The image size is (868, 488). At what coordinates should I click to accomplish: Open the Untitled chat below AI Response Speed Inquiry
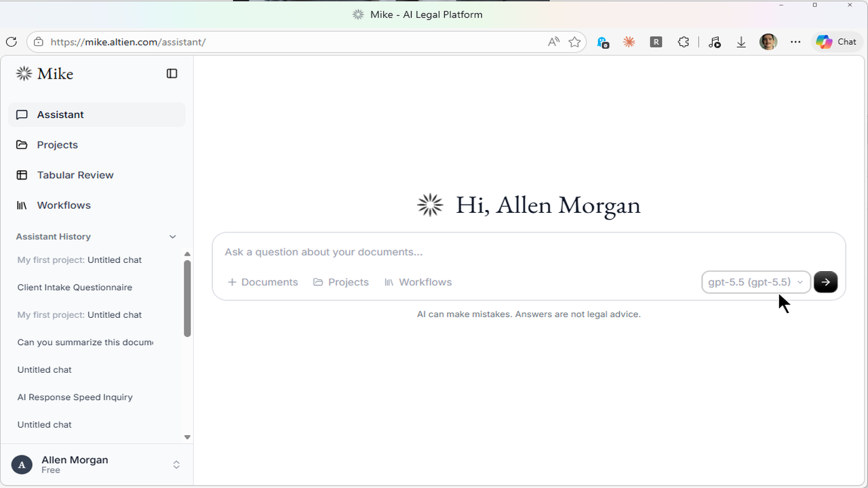pyautogui.click(x=44, y=424)
